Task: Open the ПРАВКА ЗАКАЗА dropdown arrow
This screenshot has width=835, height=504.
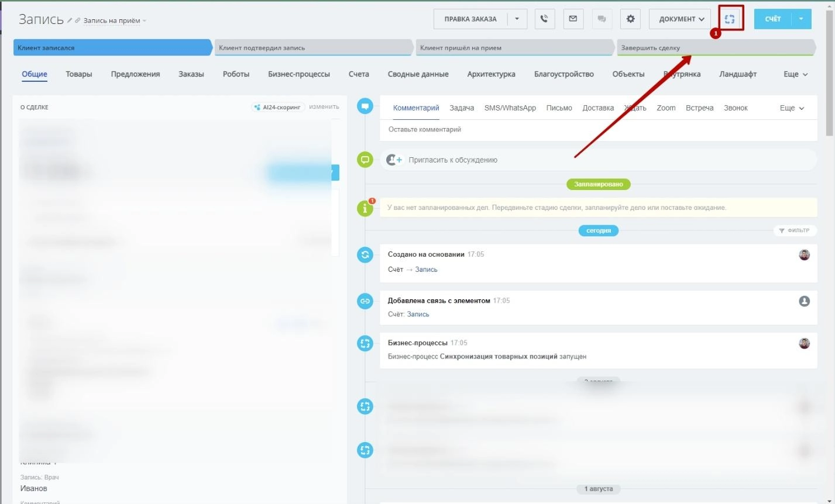Action: click(517, 18)
